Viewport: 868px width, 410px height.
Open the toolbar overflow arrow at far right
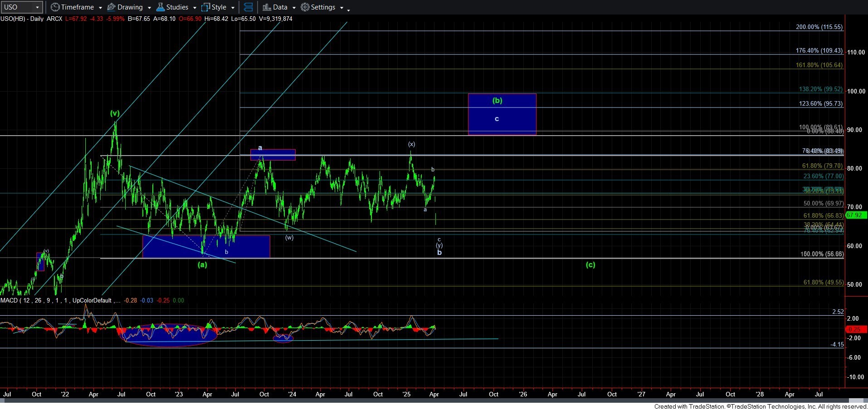click(x=348, y=10)
